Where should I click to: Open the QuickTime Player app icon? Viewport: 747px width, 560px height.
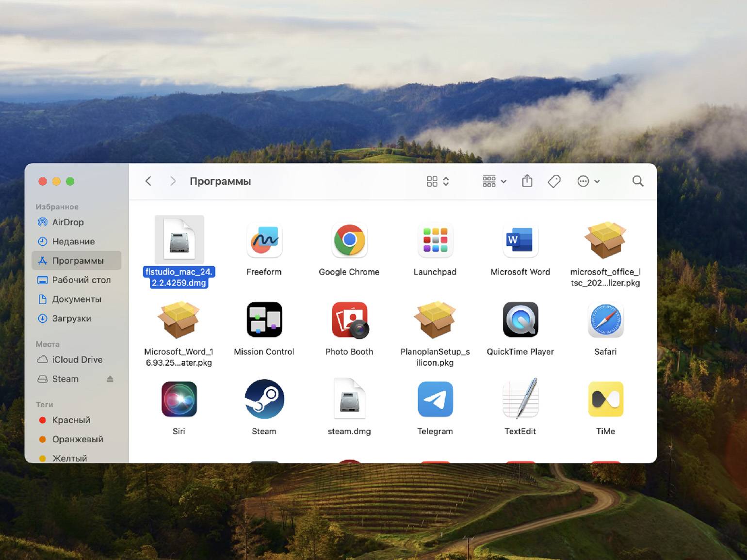pyautogui.click(x=520, y=320)
